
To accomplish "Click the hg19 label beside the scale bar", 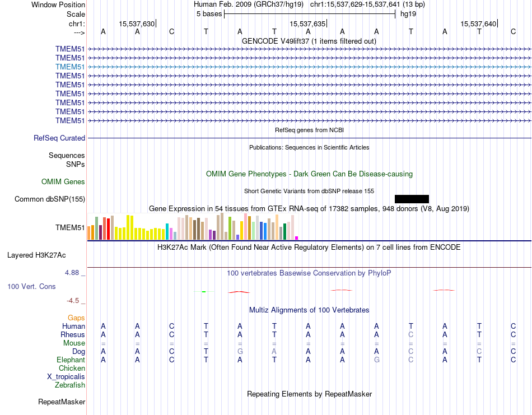I will tap(408, 14).
